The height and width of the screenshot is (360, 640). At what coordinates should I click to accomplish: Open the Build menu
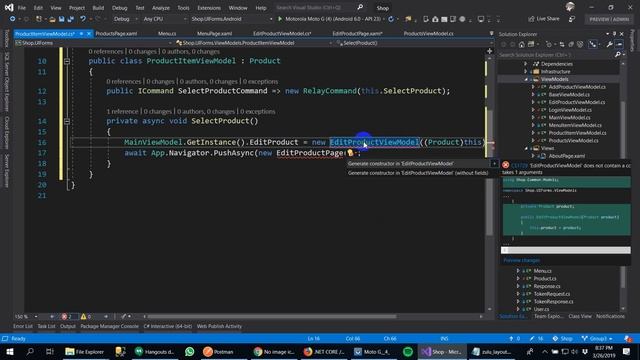pos(98,8)
